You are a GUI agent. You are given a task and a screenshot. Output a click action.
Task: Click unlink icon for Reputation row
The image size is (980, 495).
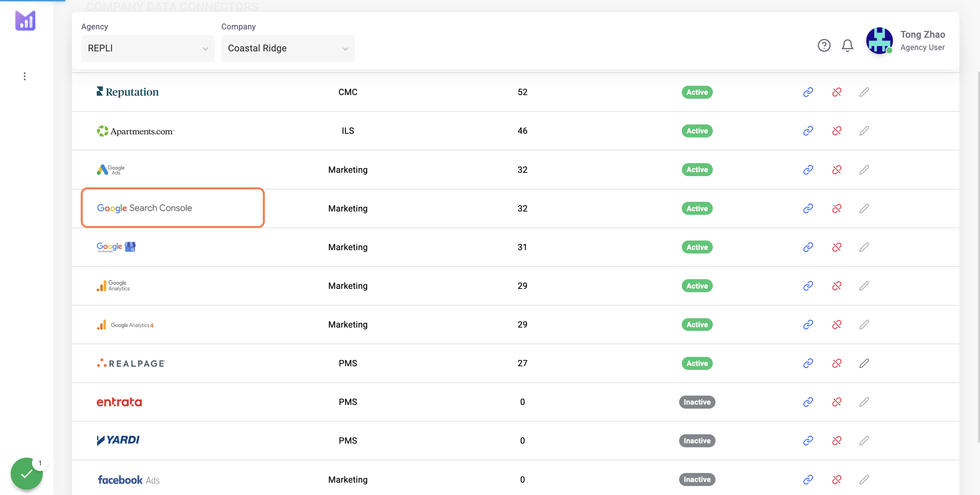point(837,92)
